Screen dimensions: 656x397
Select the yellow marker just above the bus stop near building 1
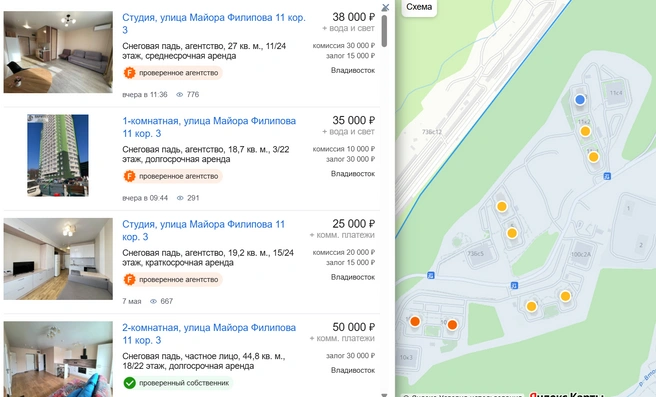(593, 157)
